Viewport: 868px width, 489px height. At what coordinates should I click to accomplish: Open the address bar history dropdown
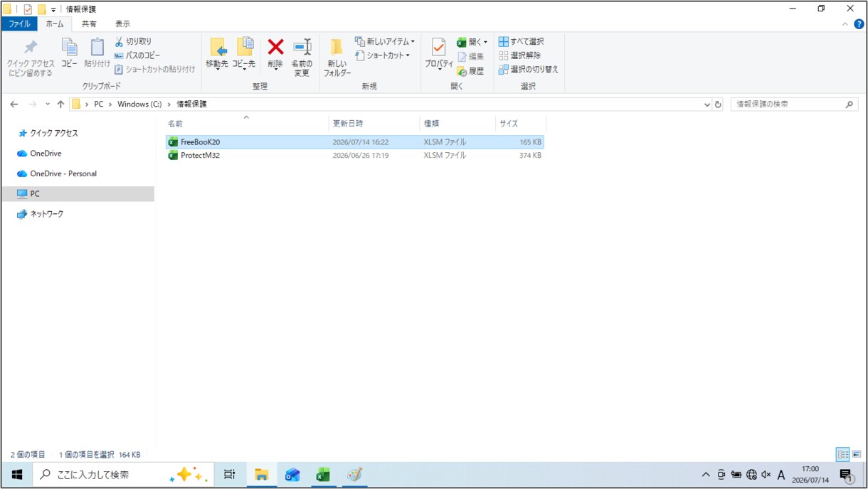tap(706, 104)
